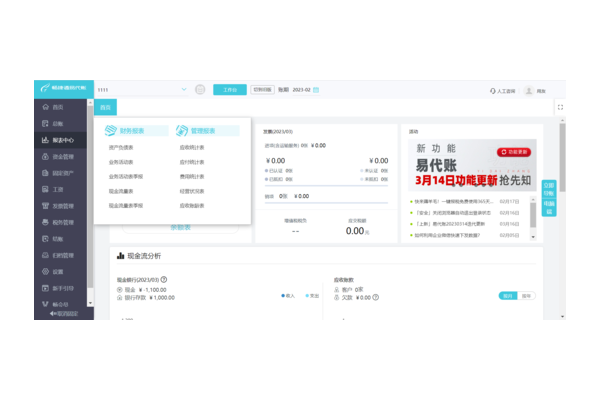Screen dimensions: 600x400
Task: Open the 税务管理 tax icon in the sidebar
Action: tap(46, 222)
